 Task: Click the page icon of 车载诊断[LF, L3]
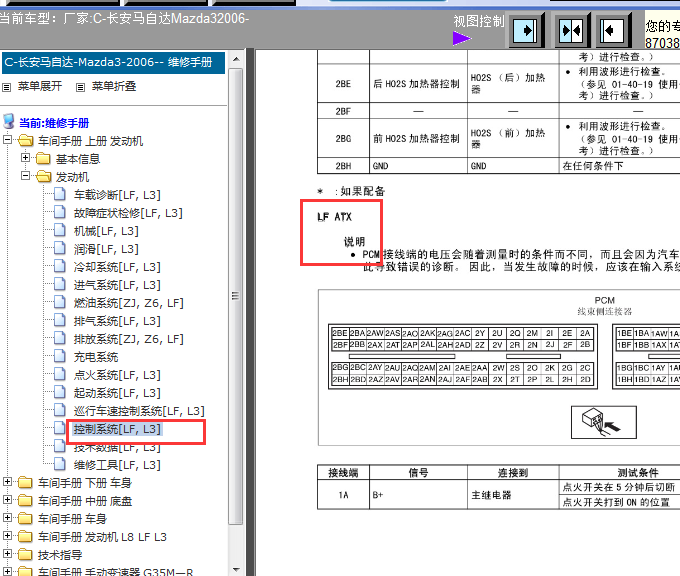[60, 194]
